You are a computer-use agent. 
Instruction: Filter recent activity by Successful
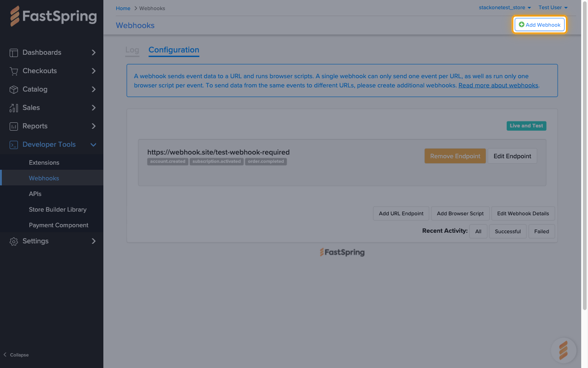(508, 231)
